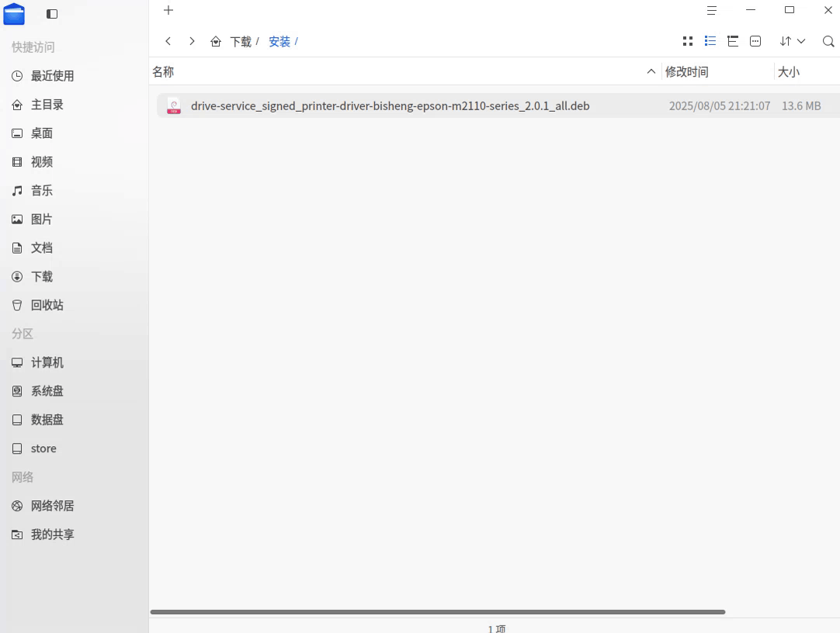Open 回收站 trash
Screen dimensions: 840x633
tap(47, 305)
